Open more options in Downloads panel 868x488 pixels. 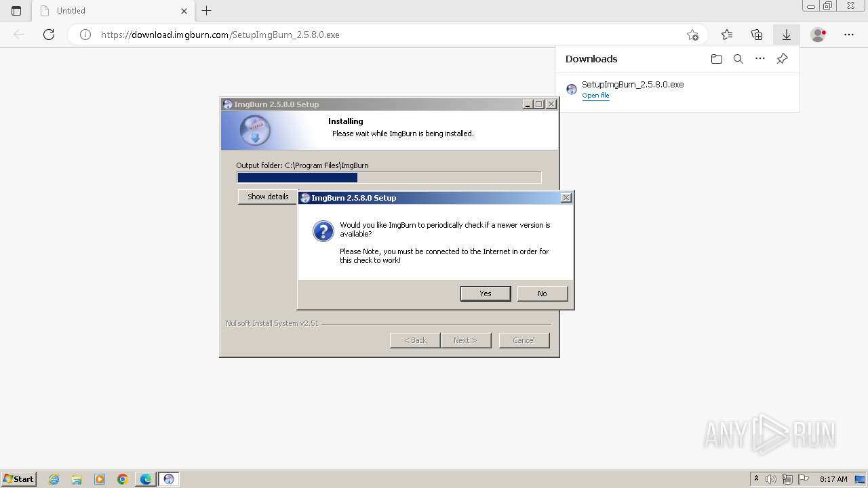tap(760, 59)
